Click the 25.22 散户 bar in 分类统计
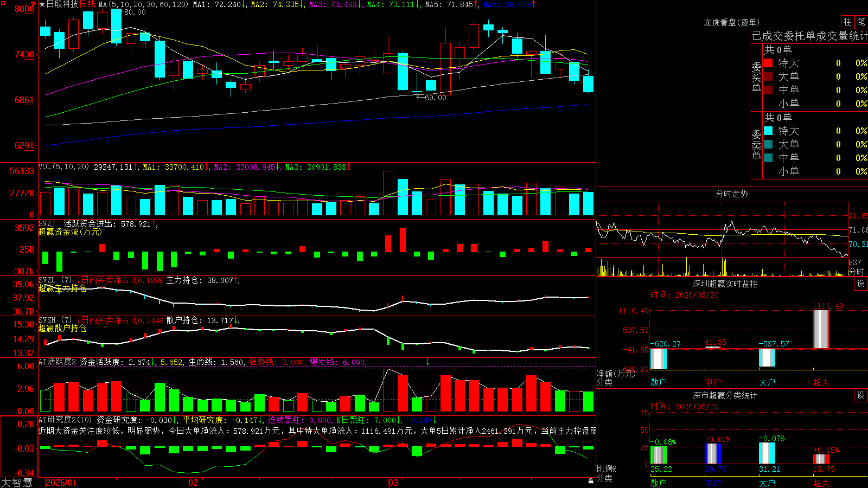The height and width of the screenshot is (488, 868). pyautogui.click(x=659, y=455)
